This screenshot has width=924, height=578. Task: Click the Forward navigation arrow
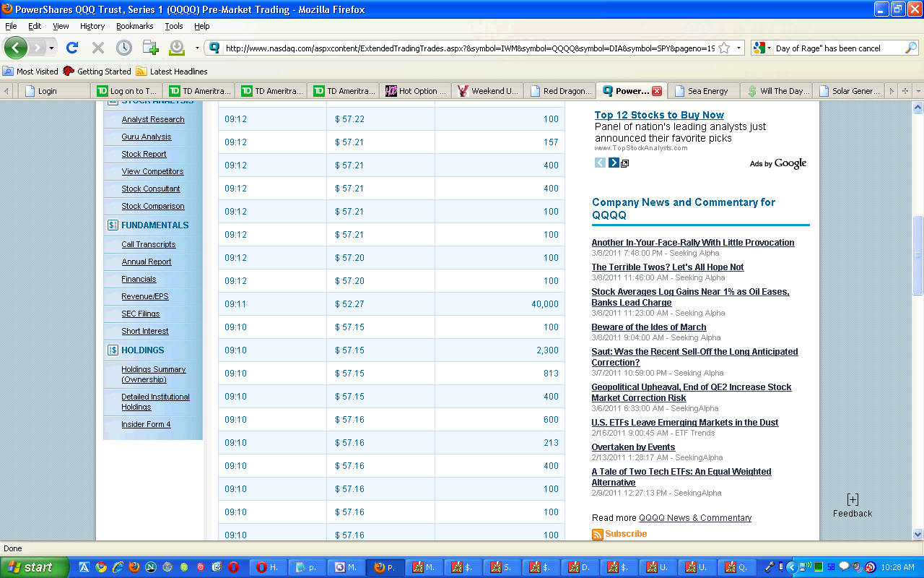(37, 48)
